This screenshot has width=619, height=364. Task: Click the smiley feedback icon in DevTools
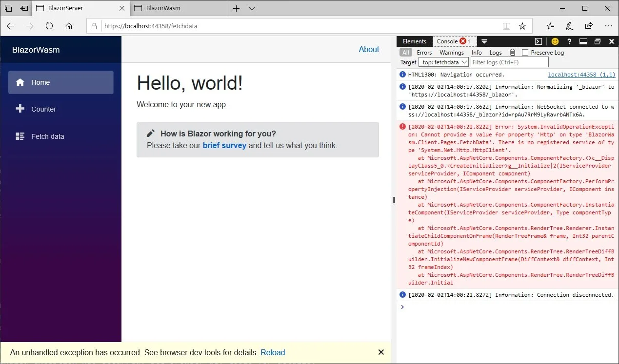tap(555, 41)
